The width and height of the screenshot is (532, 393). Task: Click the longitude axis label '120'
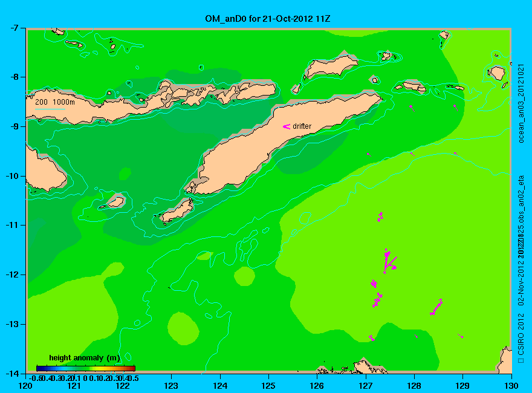25,386
